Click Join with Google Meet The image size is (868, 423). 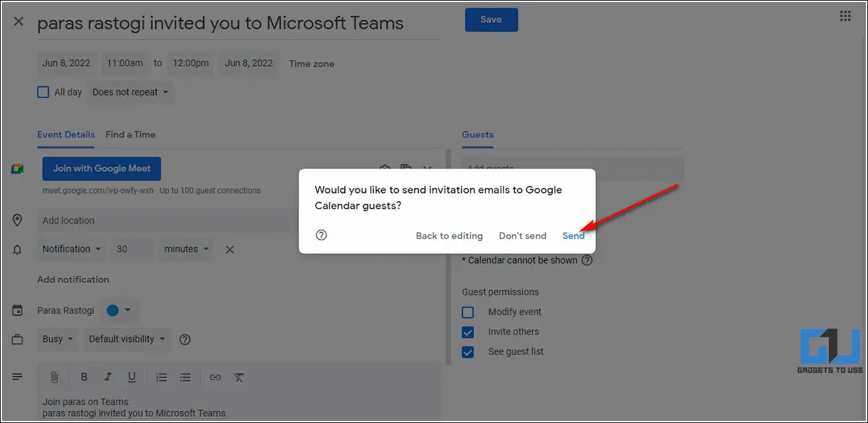(102, 169)
